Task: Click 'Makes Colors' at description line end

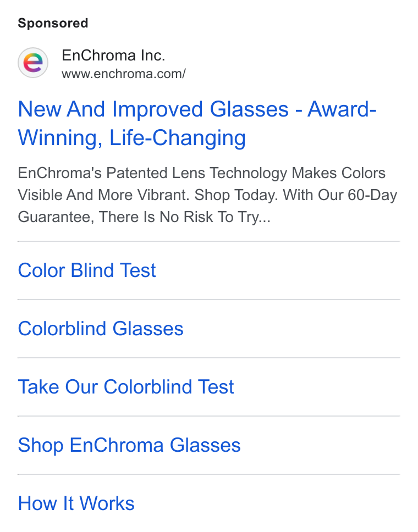Action: click(x=339, y=173)
